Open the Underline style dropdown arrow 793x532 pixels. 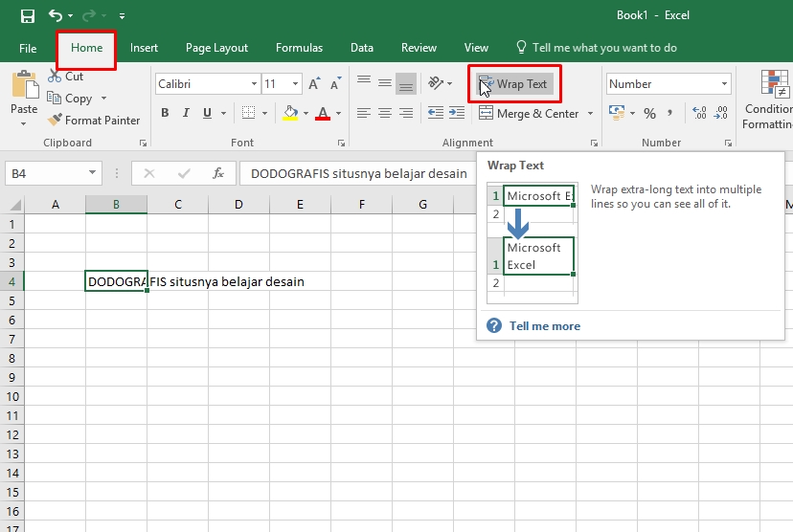[223, 113]
